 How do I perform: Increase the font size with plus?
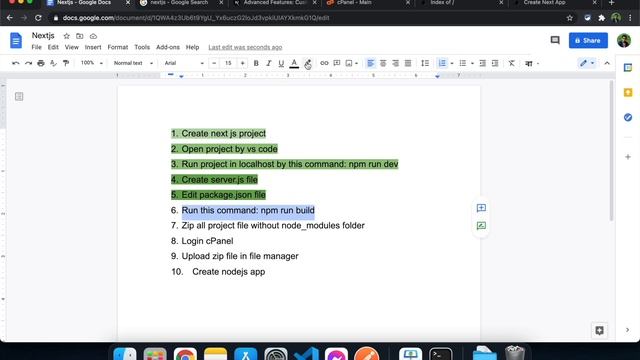tap(242, 63)
